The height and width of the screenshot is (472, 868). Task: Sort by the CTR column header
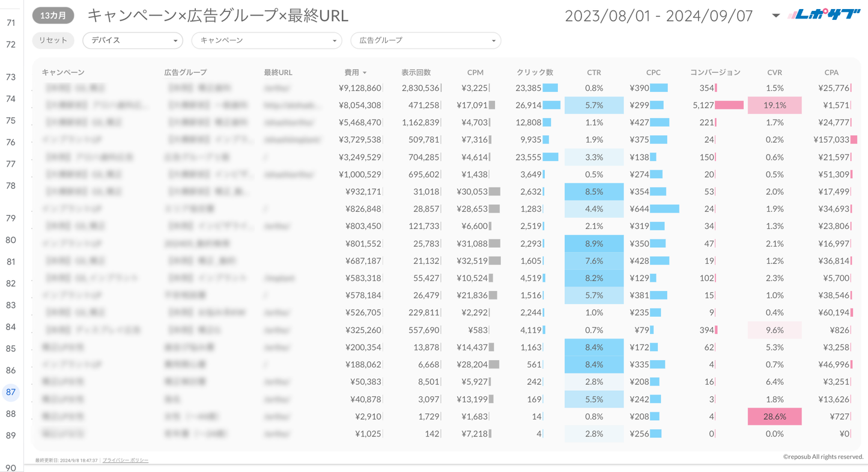coord(593,72)
